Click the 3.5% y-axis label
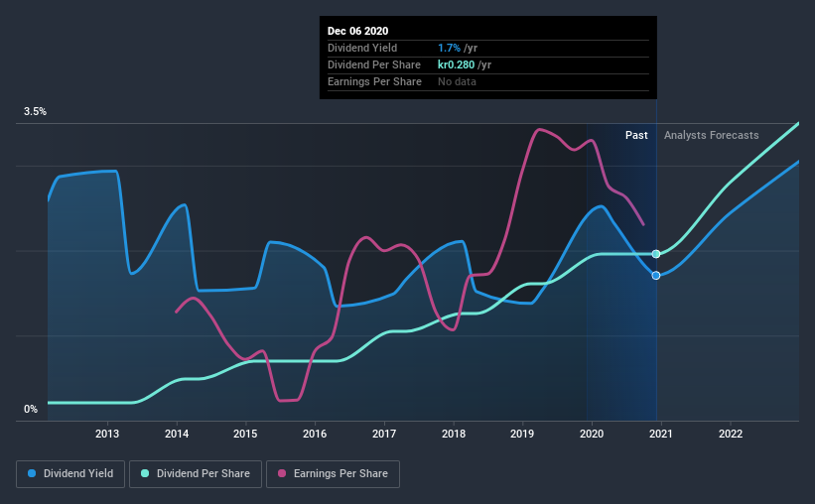The height and width of the screenshot is (504, 815). coord(35,111)
